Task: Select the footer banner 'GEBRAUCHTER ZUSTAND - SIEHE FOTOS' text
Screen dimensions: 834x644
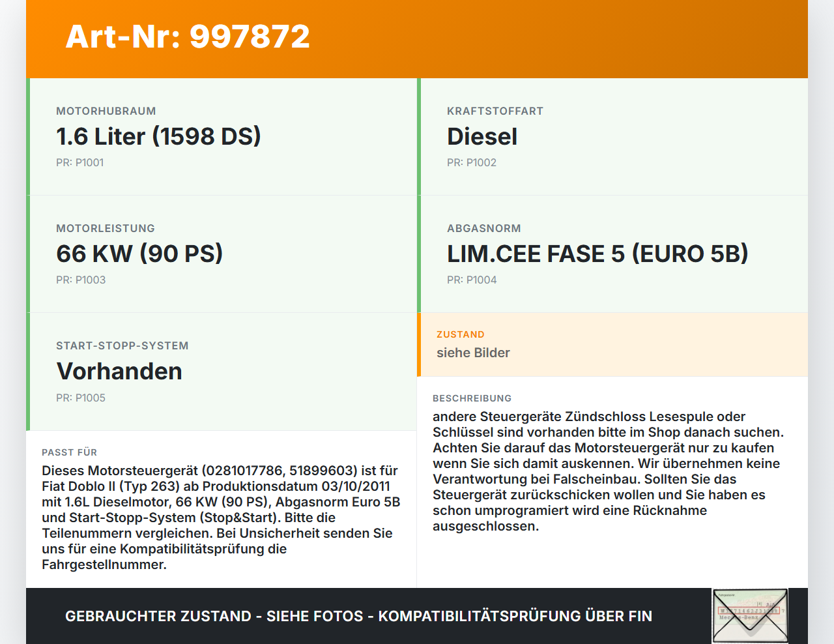Action: 358,616
